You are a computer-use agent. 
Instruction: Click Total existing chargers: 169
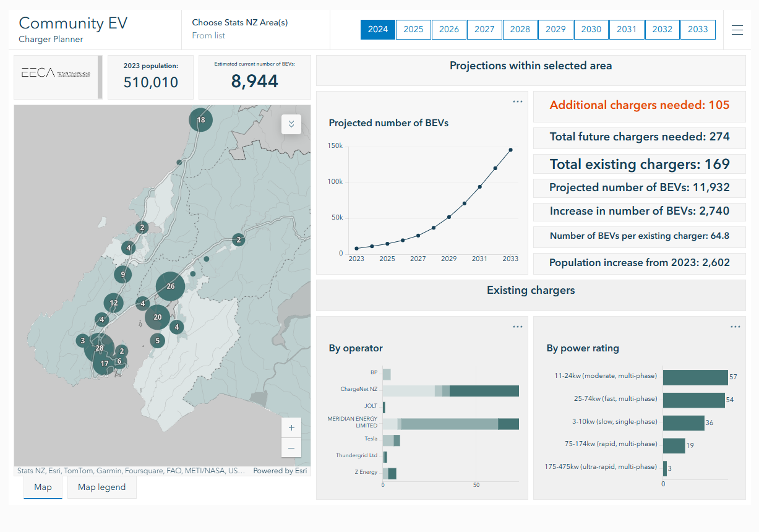[640, 165]
